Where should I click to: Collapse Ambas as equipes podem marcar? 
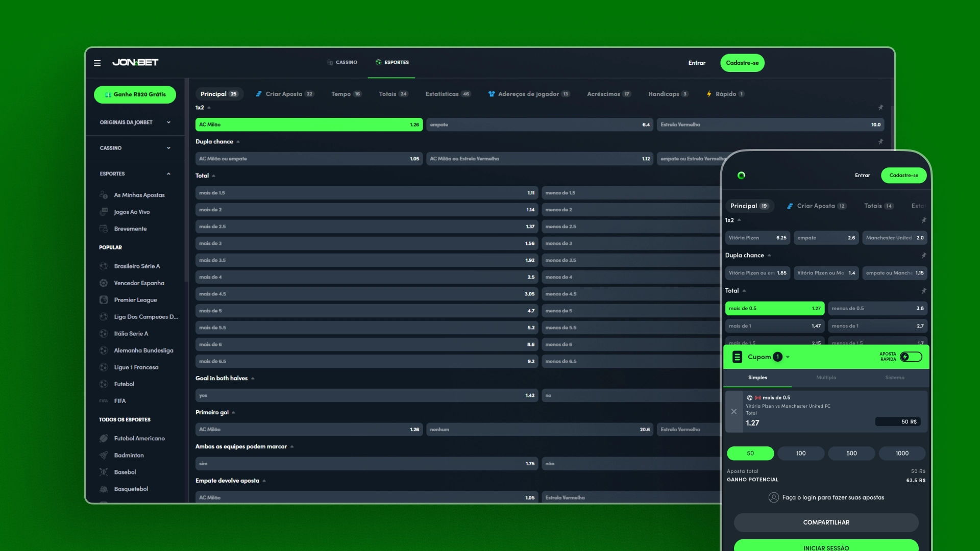tap(292, 447)
